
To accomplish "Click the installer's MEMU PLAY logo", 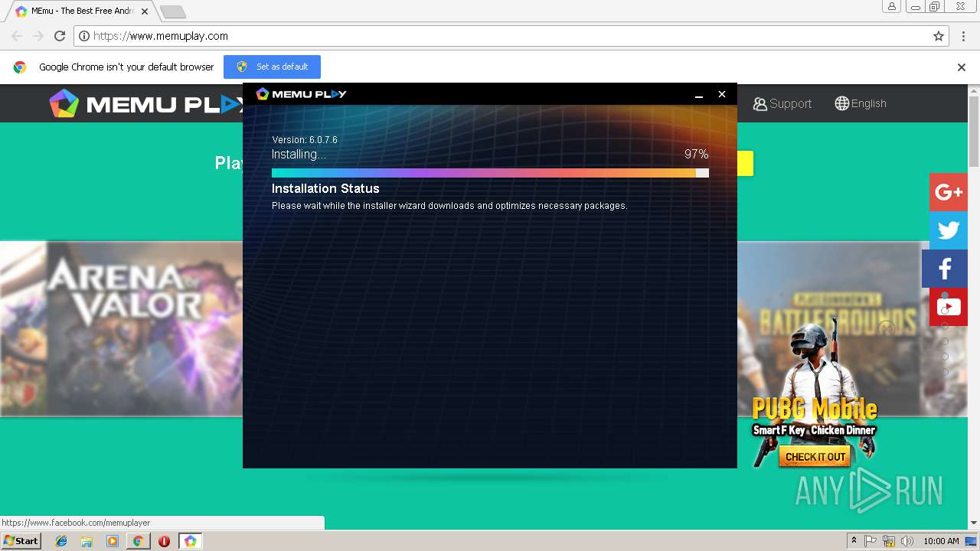I will click(301, 93).
